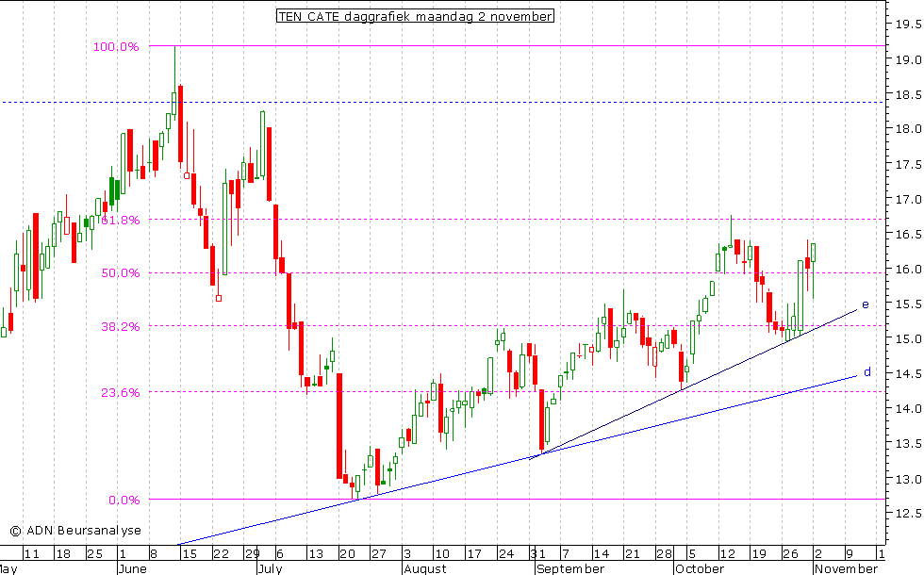Click the September month label
Viewport: 924px width, 575px height.
(x=570, y=569)
